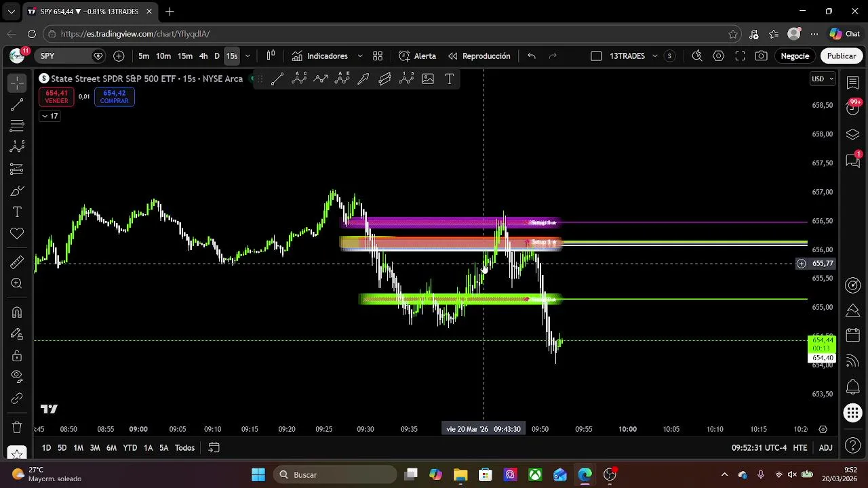
Task: Open the timezone 09:52:31 UTC-4 selector
Action: [759, 448]
